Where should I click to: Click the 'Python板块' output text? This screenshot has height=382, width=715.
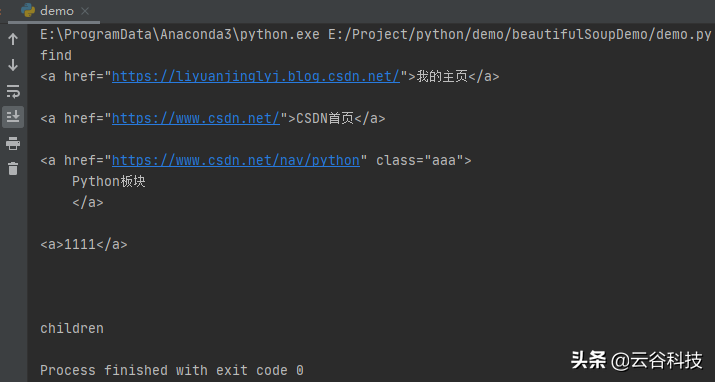coord(109,181)
